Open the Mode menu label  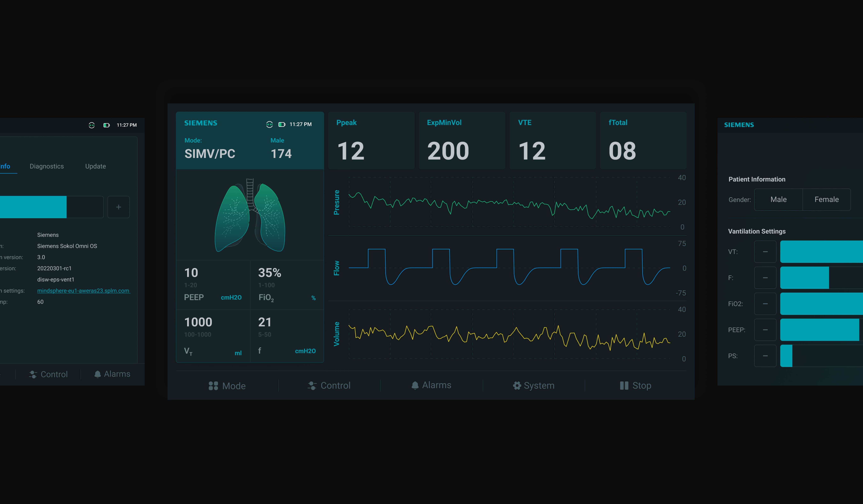pyautogui.click(x=234, y=386)
